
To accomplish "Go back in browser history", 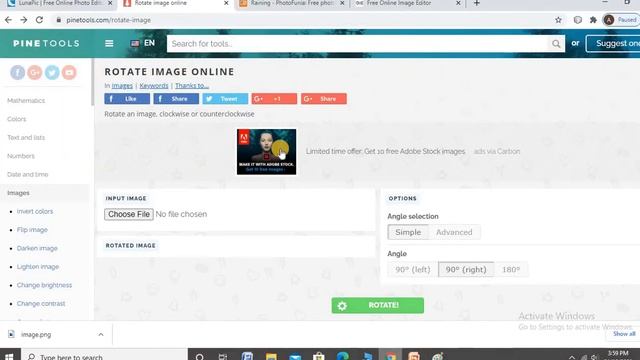I will click(8, 20).
